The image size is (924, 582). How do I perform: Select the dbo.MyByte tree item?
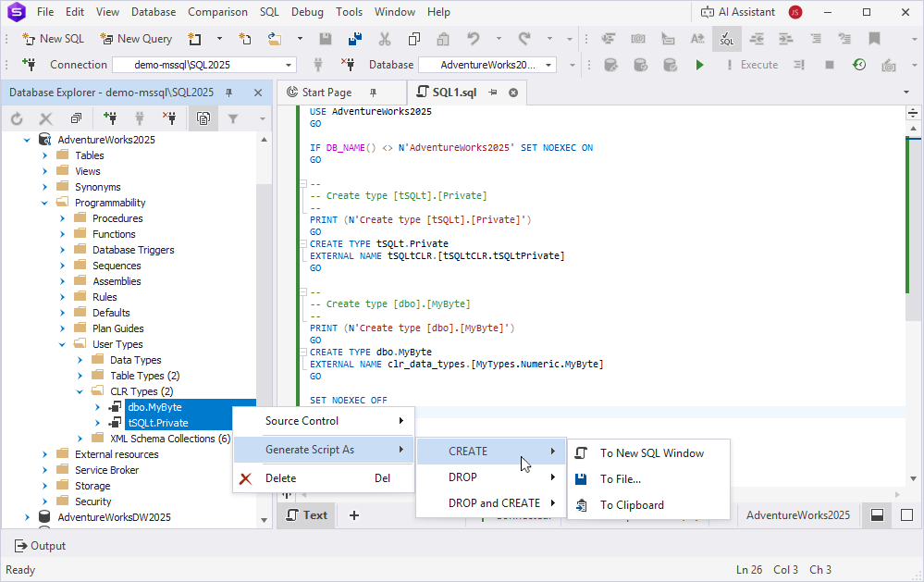[x=155, y=407]
